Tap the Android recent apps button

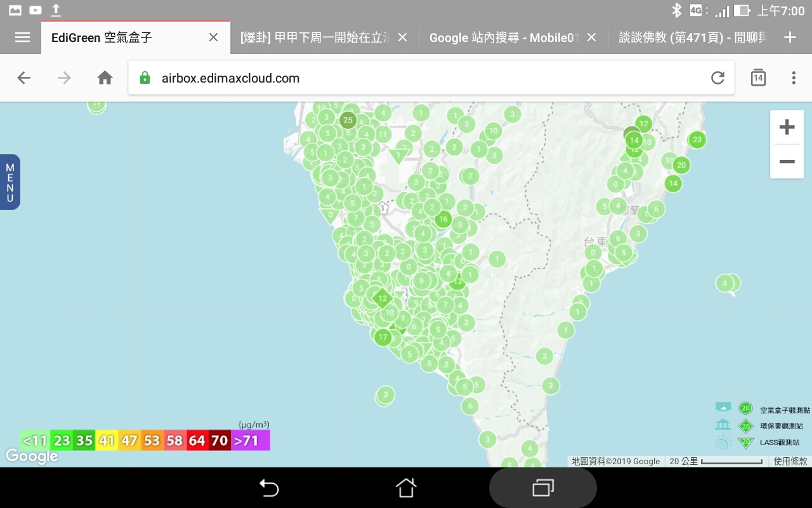click(x=543, y=488)
